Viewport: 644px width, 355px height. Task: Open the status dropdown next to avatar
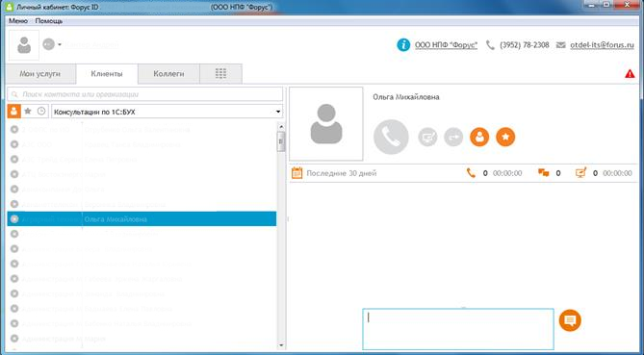coord(60,44)
